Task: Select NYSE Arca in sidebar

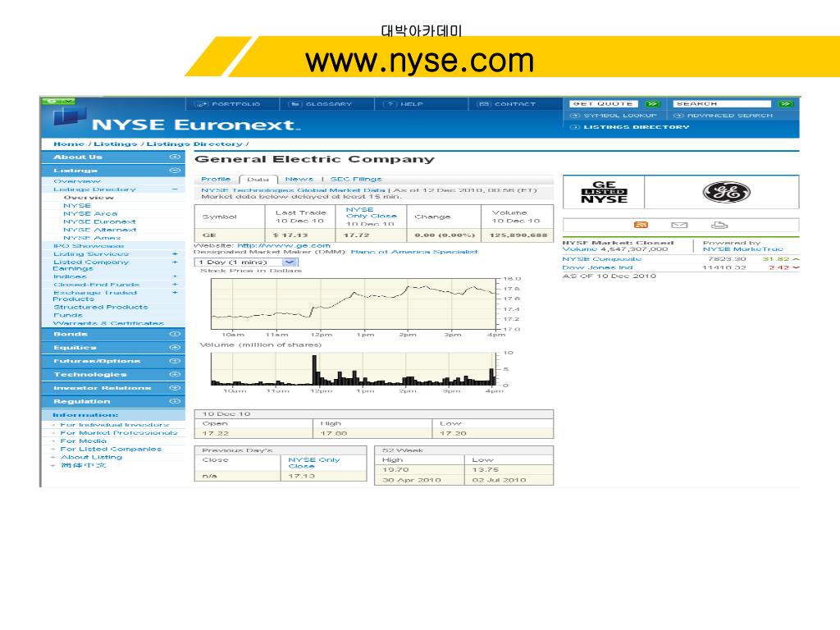Action: [x=90, y=213]
